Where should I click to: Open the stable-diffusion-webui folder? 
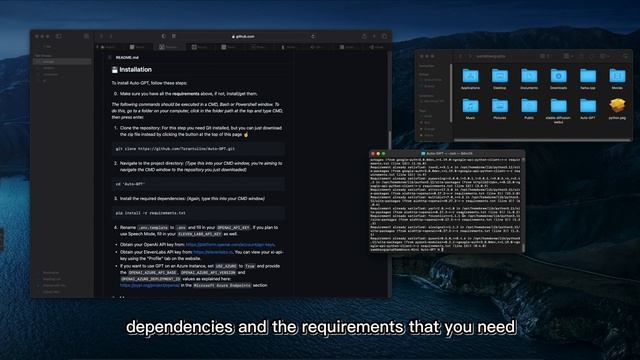tap(558, 110)
